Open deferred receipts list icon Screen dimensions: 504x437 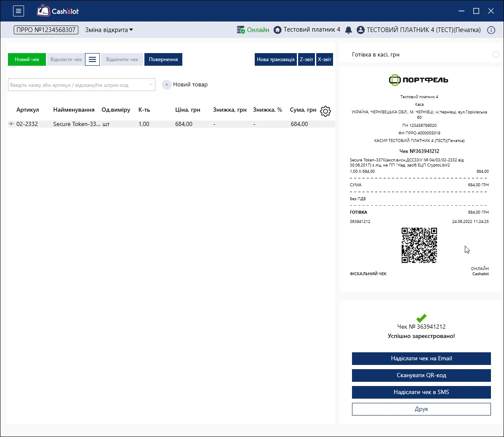click(x=92, y=59)
